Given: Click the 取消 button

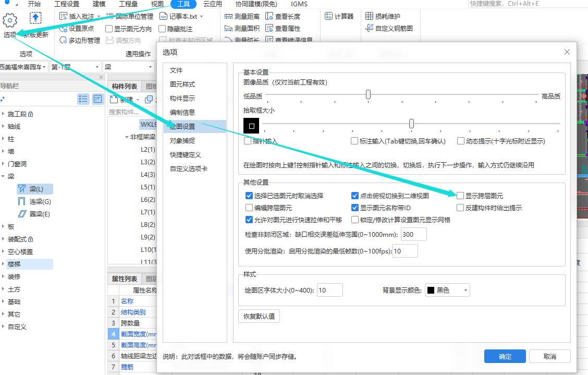Looking at the screenshot, I should point(550,356).
